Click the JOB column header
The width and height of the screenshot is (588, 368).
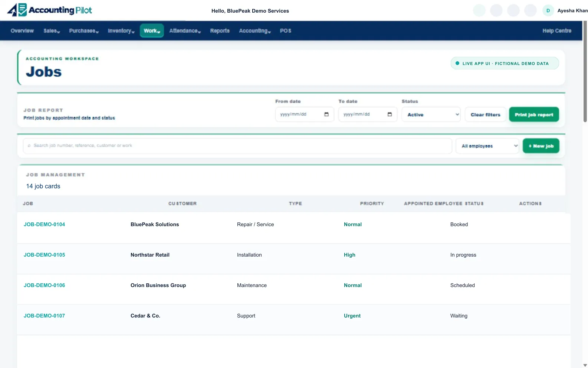click(x=28, y=203)
